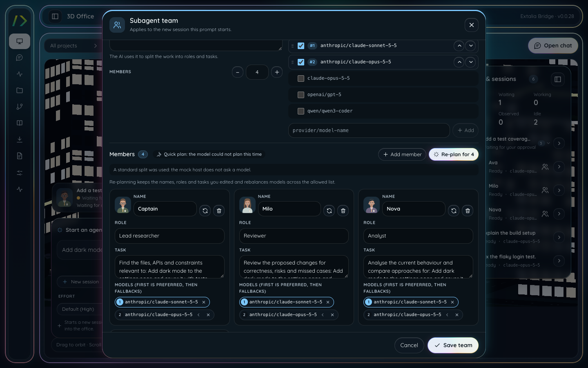
Task: Increase the members count with plus
Action: [x=277, y=72]
